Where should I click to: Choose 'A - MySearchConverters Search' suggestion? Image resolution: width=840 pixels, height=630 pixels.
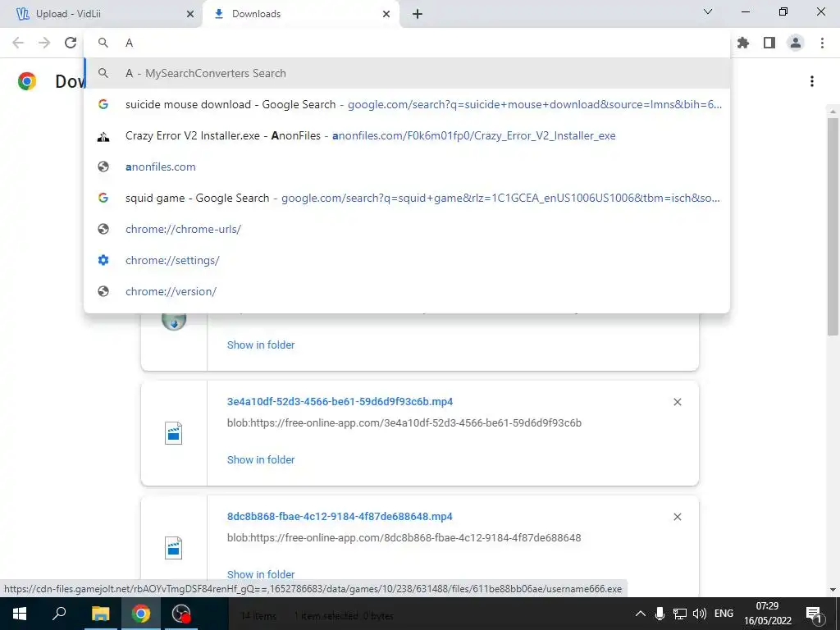point(407,73)
